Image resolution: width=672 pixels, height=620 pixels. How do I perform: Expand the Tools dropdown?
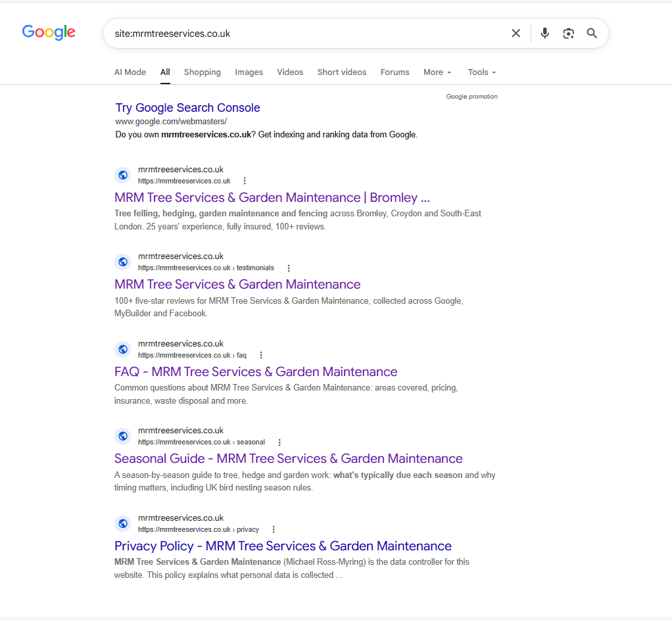[x=482, y=72]
